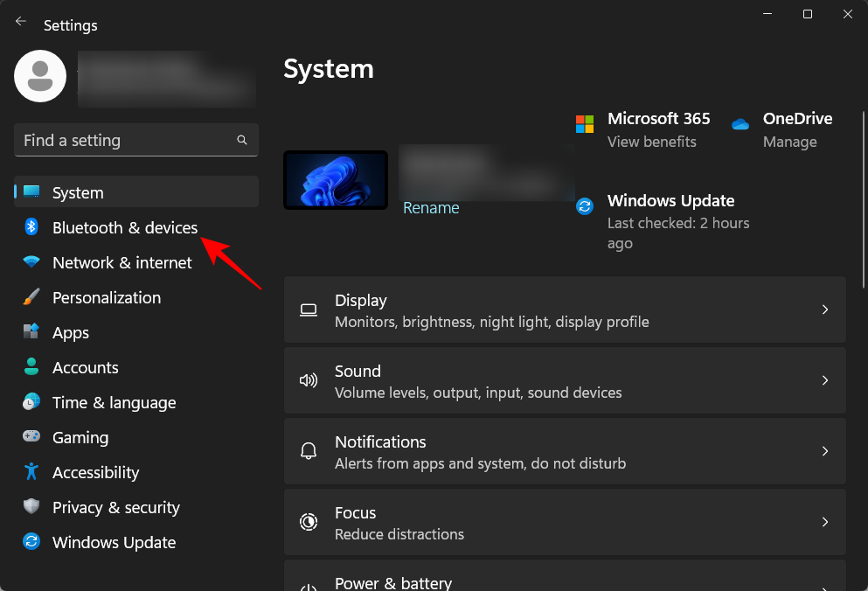Screen dimensions: 868x591
Task: Expand the Display settings row
Action: click(825, 309)
